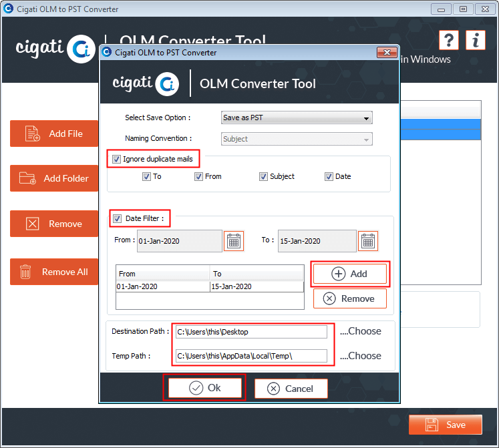Screen dimensions: 499x448
Task: Click the Add Folder button
Action: (54, 178)
